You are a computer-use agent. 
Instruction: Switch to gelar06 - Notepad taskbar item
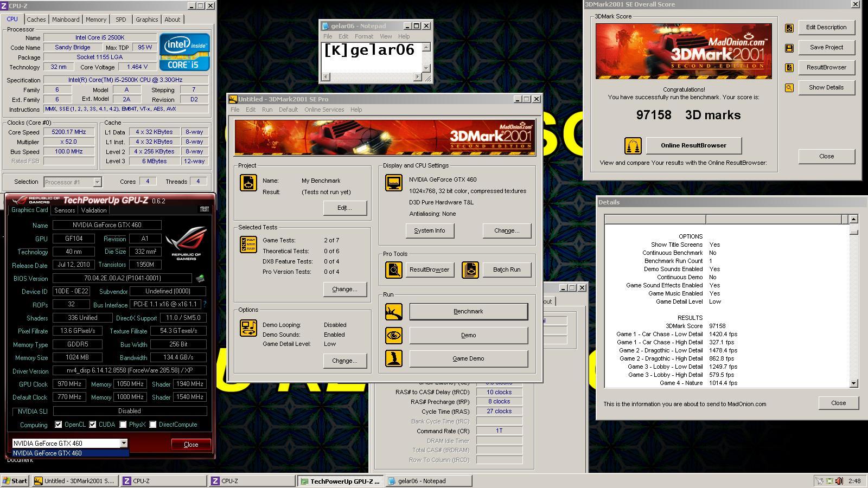[429, 481]
